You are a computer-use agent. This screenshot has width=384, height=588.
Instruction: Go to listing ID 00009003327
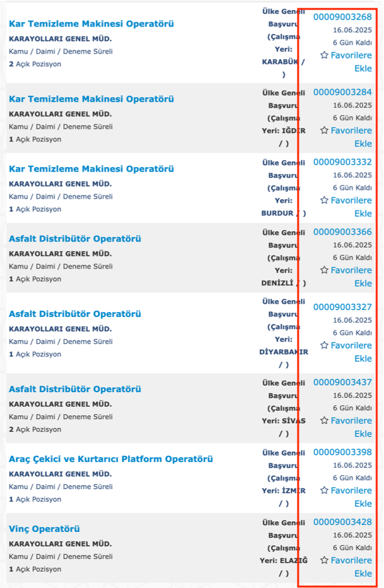tap(342, 307)
